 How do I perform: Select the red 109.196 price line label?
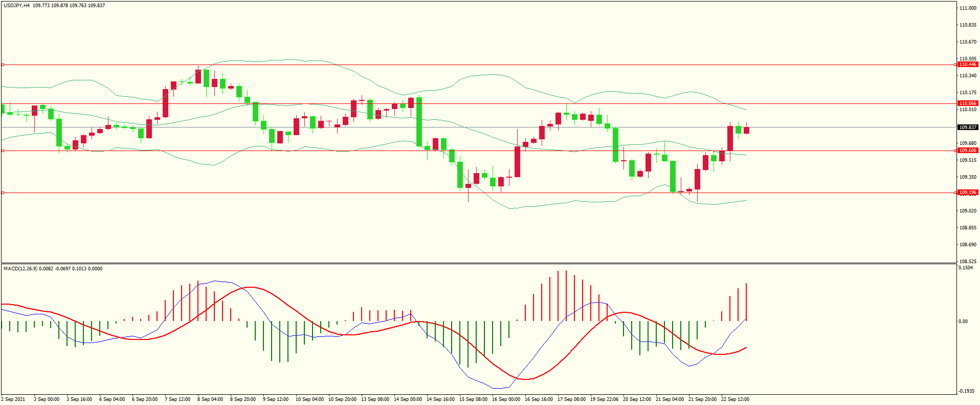(x=968, y=193)
